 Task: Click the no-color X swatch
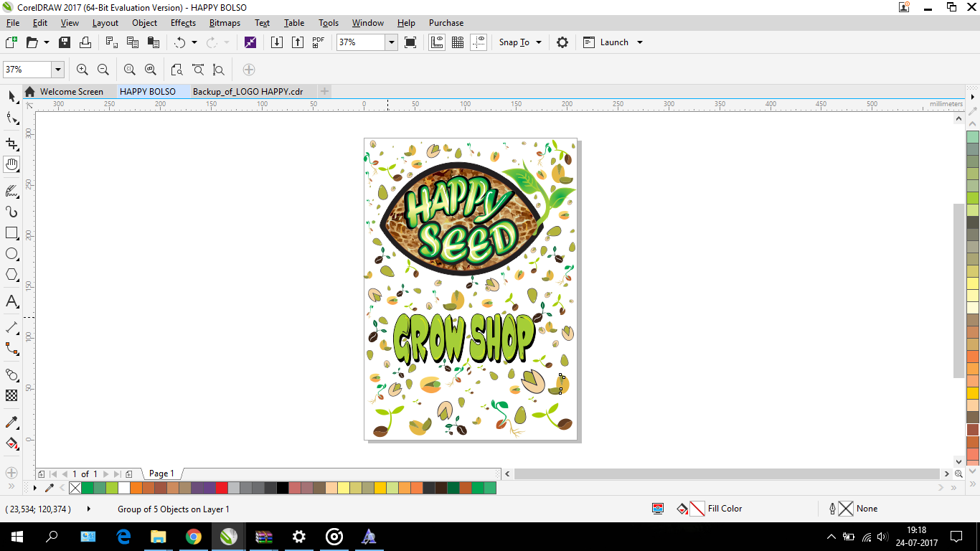coord(75,488)
